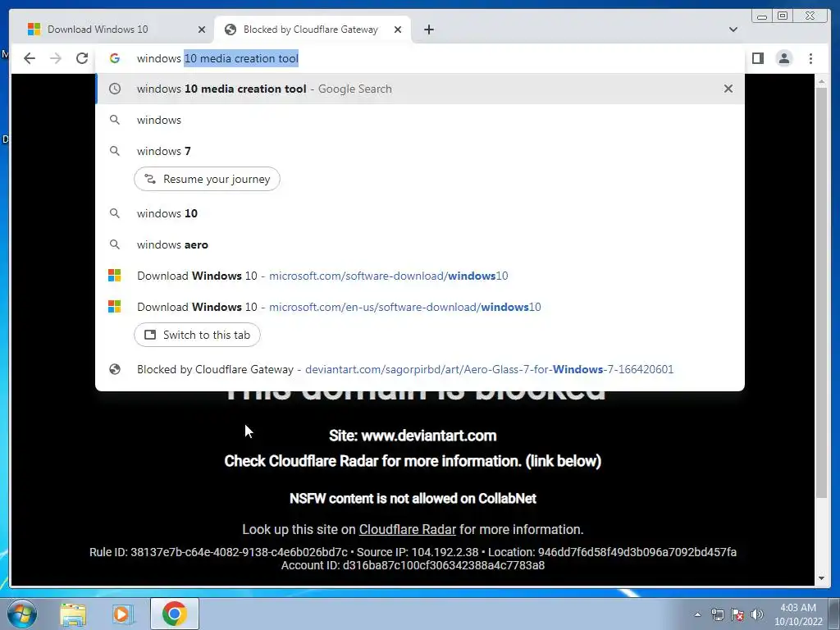This screenshot has height=630, width=840.
Task: Select the Blocked by Cloudflare Gateway tab
Action: click(x=313, y=30)
